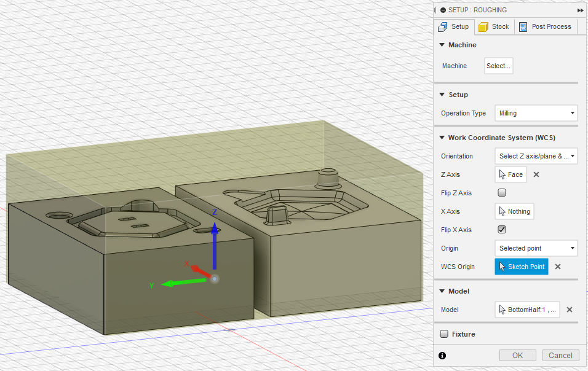This screenshot has height=371, width=588.
Task: Click the WCS origin point marker
Action: 215,279
